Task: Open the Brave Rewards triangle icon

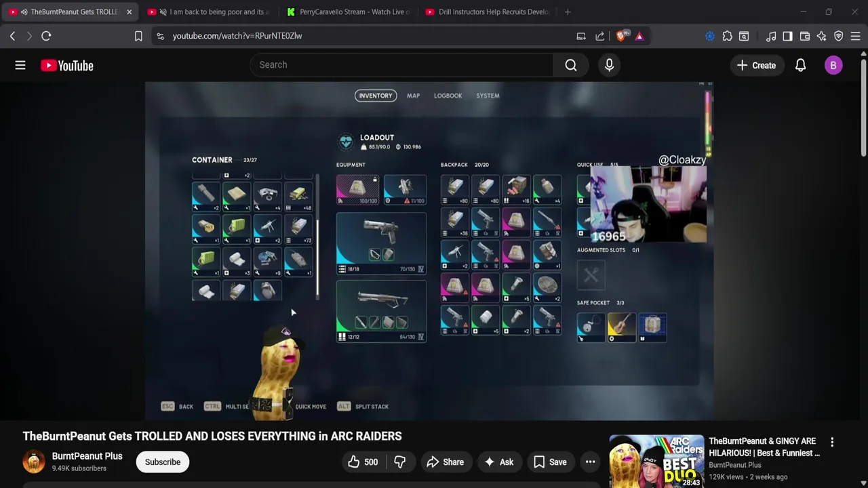Action: 639,36
